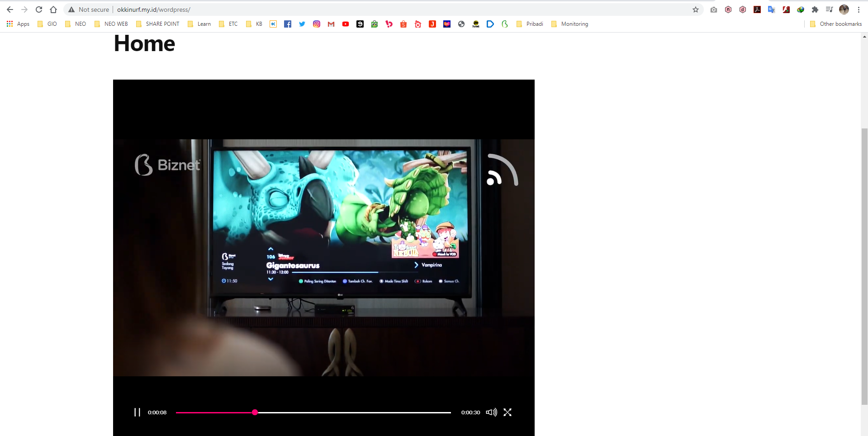This screenshot has width=868, height=436.
Task: Open the Twitter bookmark
Action: coord(302,24)
